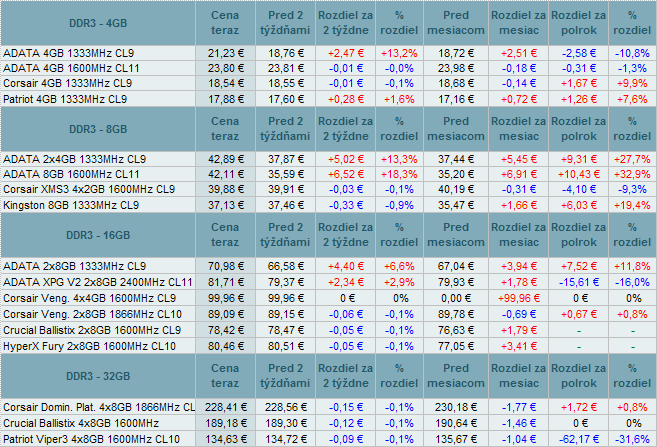Select Corsair Veng. 4x4GB 1600MHz CL9 name

pos(89,298)
